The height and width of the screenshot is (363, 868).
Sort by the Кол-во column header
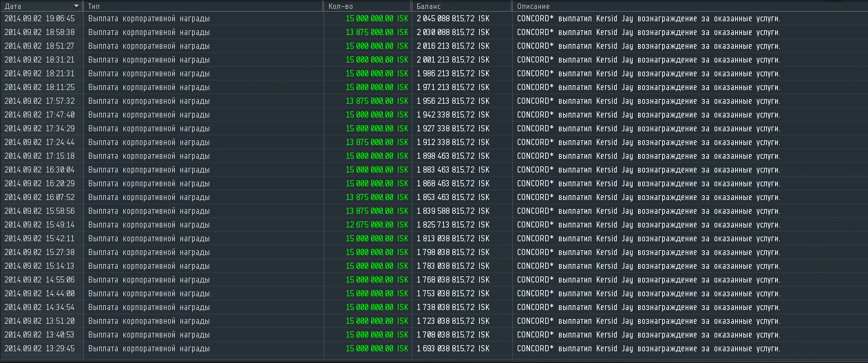[368, 5]
